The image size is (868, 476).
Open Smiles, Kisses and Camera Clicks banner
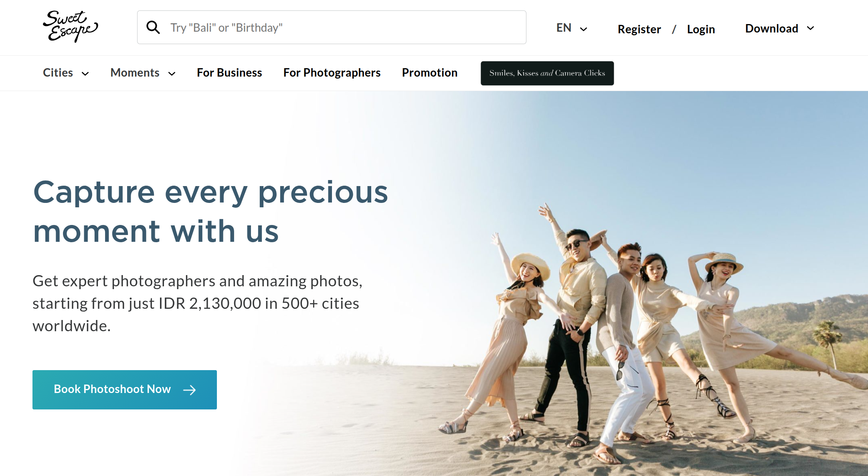[547, 73]
